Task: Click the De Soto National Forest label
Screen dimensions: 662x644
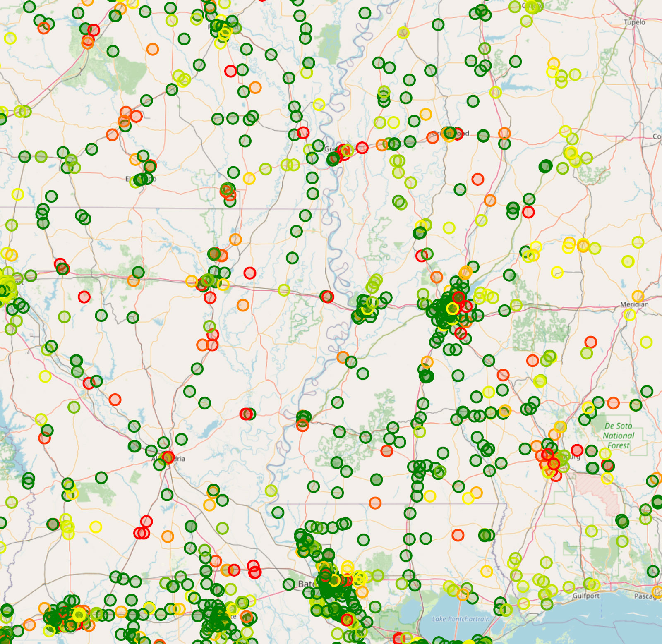Action: tap(618, 436)
